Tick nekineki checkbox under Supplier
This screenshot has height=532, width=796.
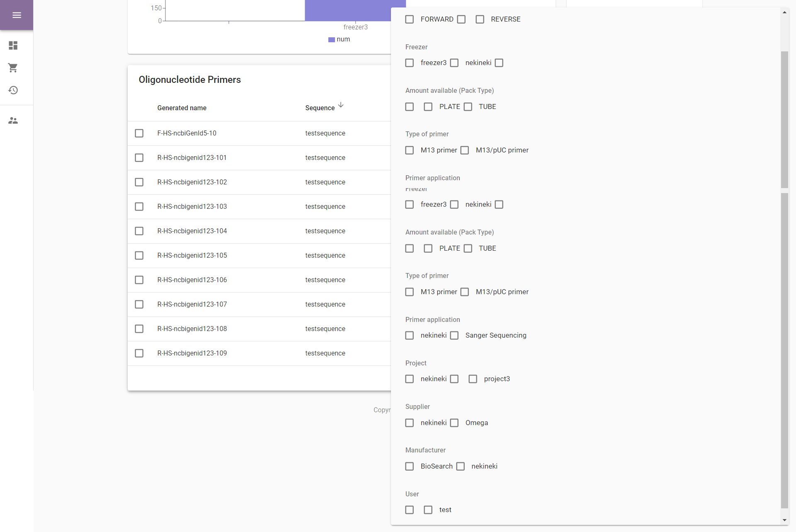[410, 423]
